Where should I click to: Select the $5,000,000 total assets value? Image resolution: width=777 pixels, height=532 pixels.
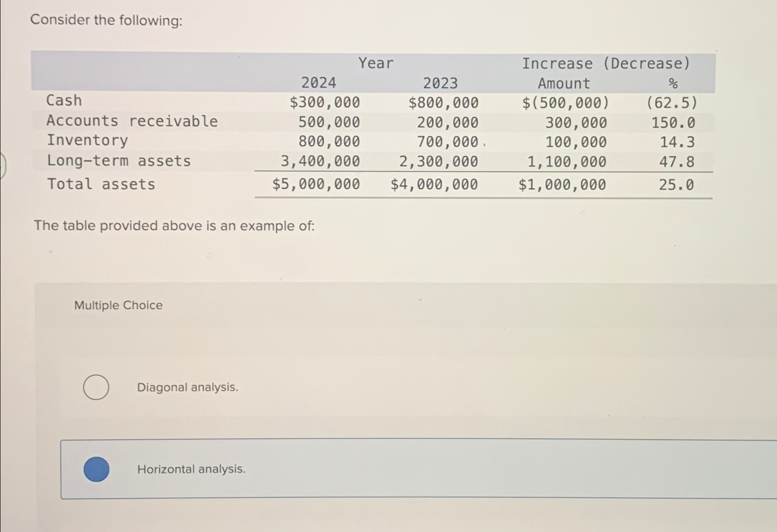[316, 184]
